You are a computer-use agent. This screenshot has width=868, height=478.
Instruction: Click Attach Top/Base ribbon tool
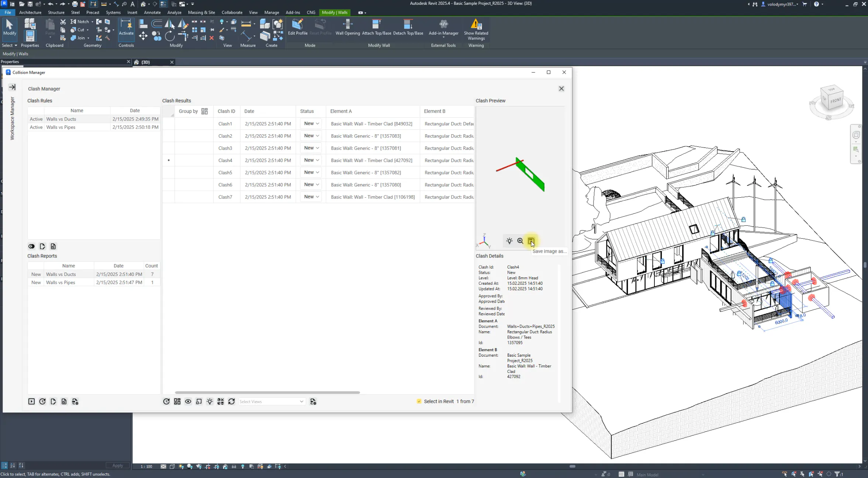point(377,28)
